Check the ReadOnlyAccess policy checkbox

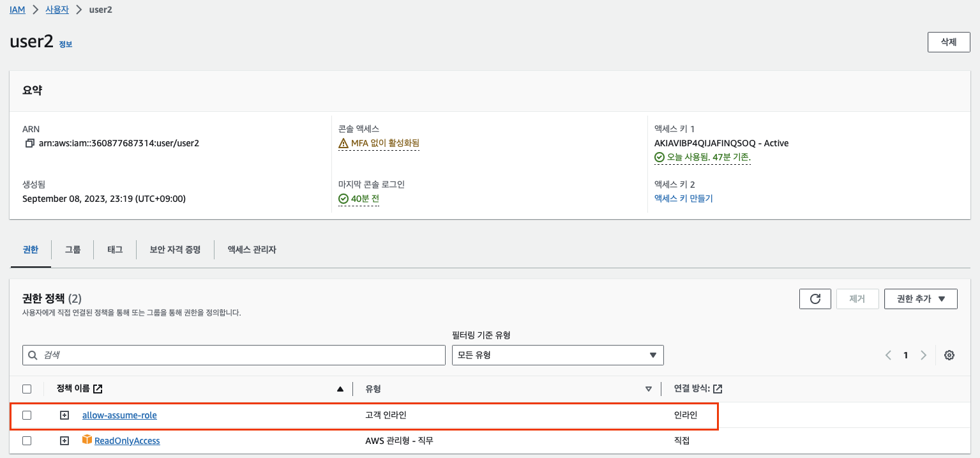[x=27, y=441]
